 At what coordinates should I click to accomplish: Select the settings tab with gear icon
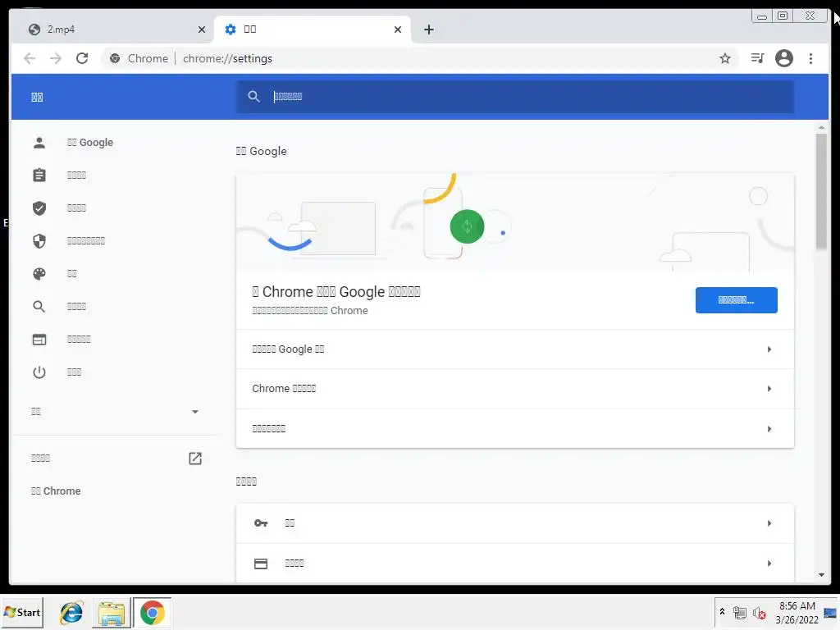pos(313,30)
